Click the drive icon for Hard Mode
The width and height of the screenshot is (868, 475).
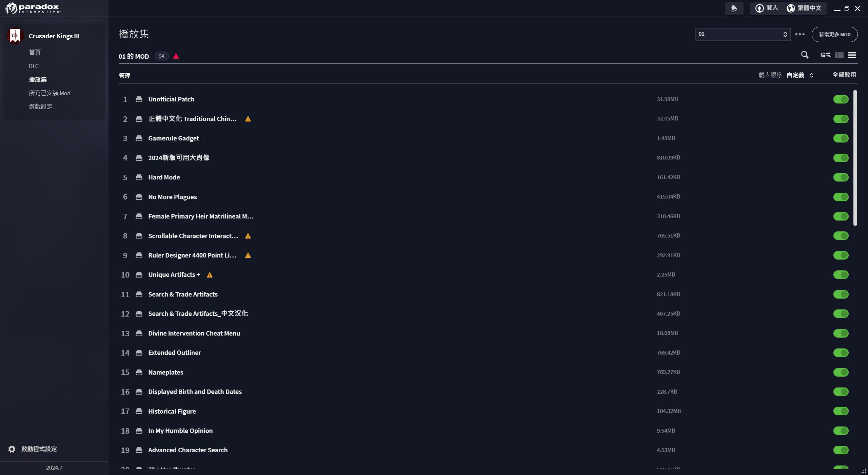pos(139,177)
